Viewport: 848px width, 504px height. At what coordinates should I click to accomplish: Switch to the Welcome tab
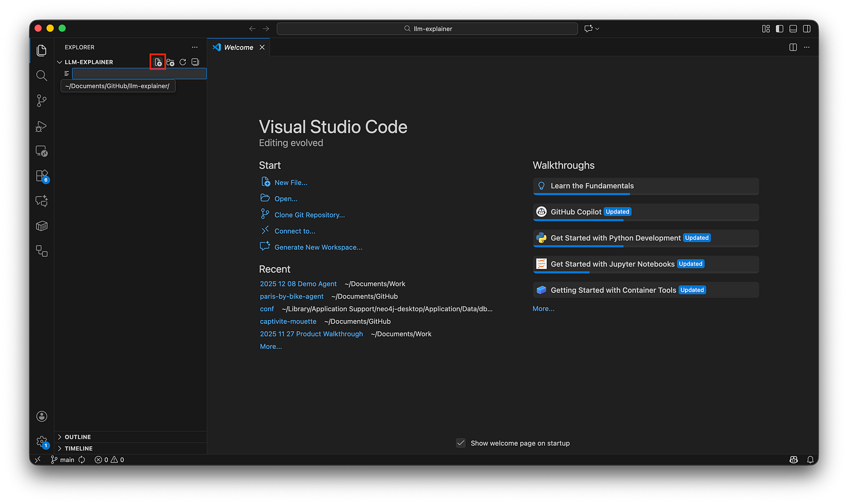(x=238, y=47)
